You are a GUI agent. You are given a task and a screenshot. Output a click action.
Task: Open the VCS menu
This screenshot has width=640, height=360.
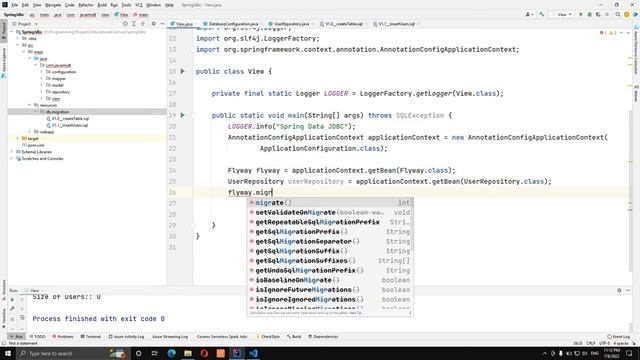click(139, 5)
